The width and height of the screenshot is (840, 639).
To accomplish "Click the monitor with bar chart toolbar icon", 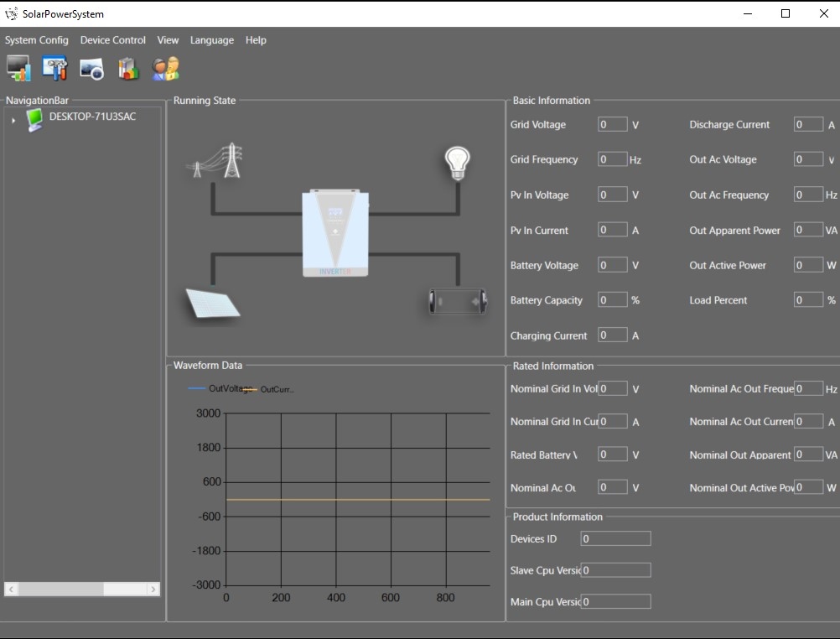I will (18, 68).
